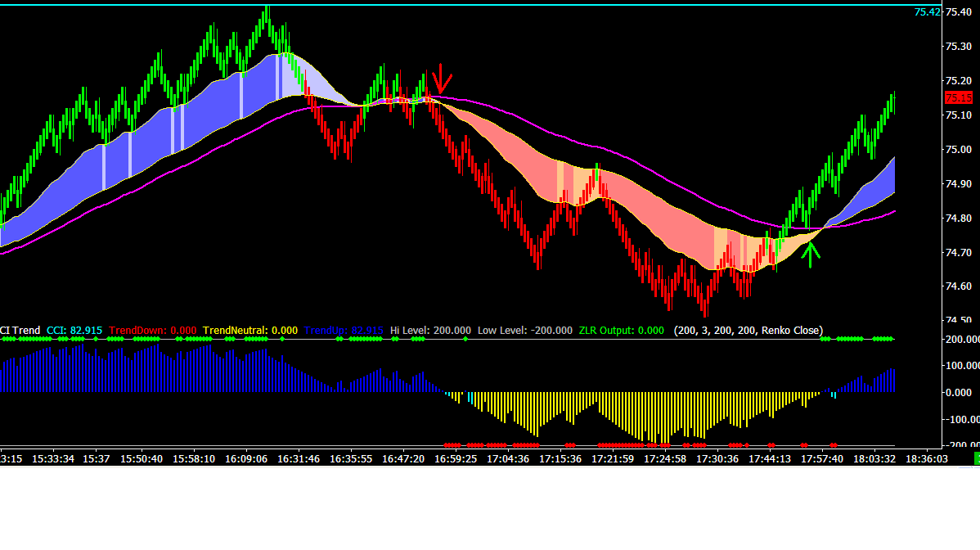This screenshot has width=980, height=550.
Task: Select the 74.70 price axis label
Action: click(959, 253)
